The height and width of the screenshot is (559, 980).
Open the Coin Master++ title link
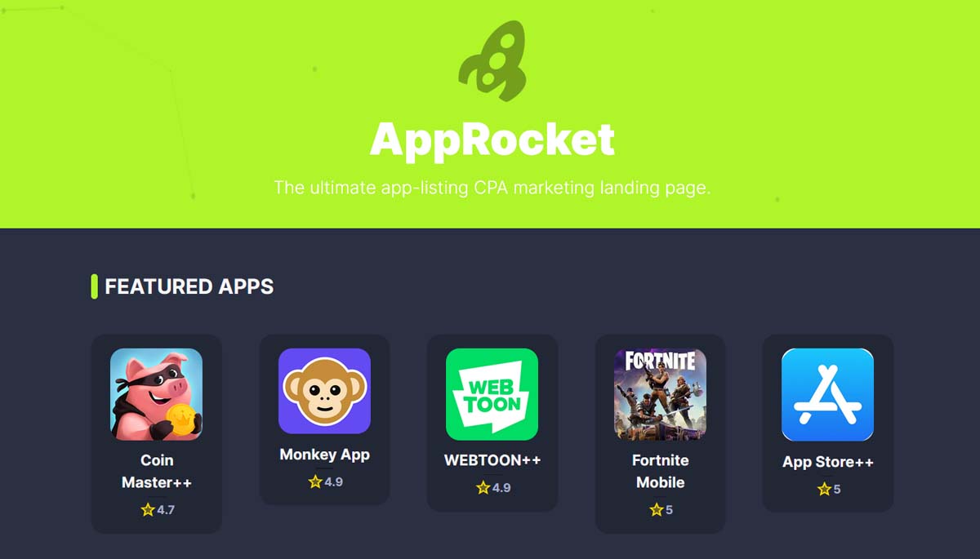pos(157,471)
